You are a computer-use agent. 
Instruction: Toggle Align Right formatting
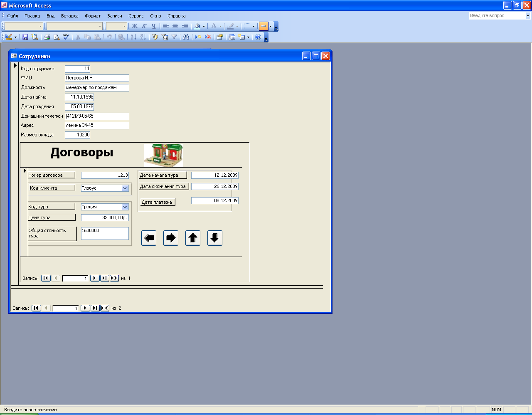185,26
